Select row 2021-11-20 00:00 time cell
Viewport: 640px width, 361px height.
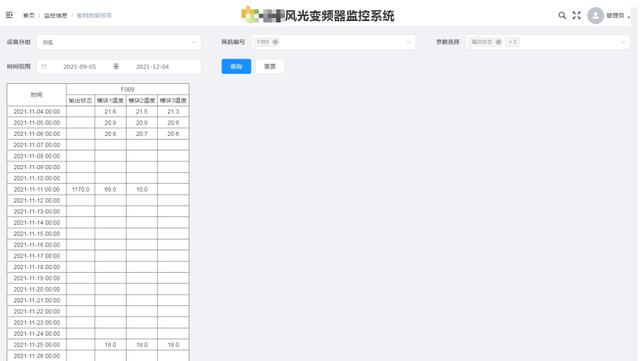click(x=37, y=289)
